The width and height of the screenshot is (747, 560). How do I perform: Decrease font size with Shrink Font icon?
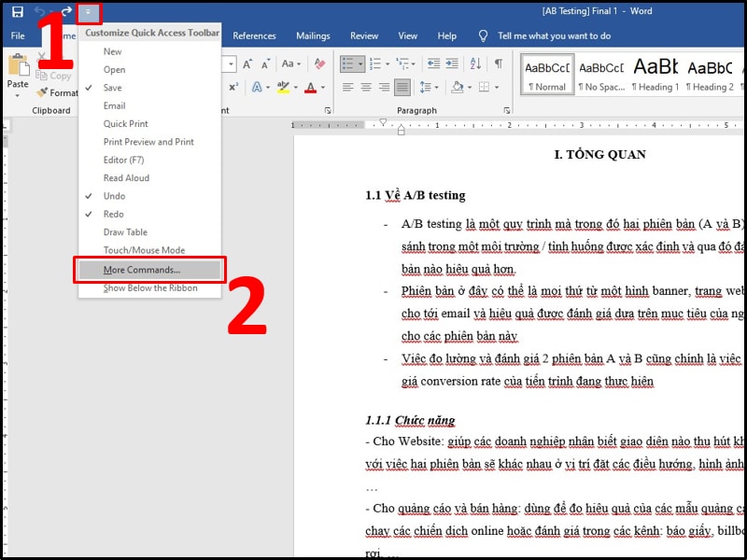coord(266,63)
